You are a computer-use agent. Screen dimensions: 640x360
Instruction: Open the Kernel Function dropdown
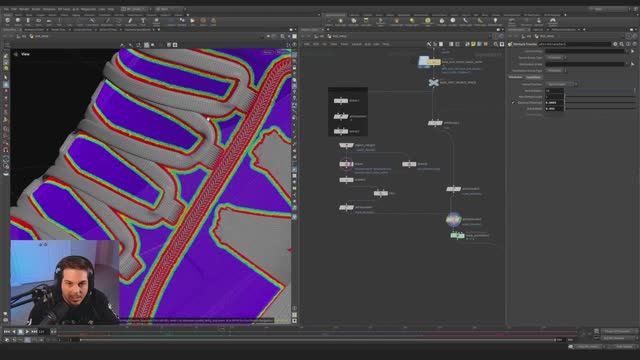coord(562,84)
